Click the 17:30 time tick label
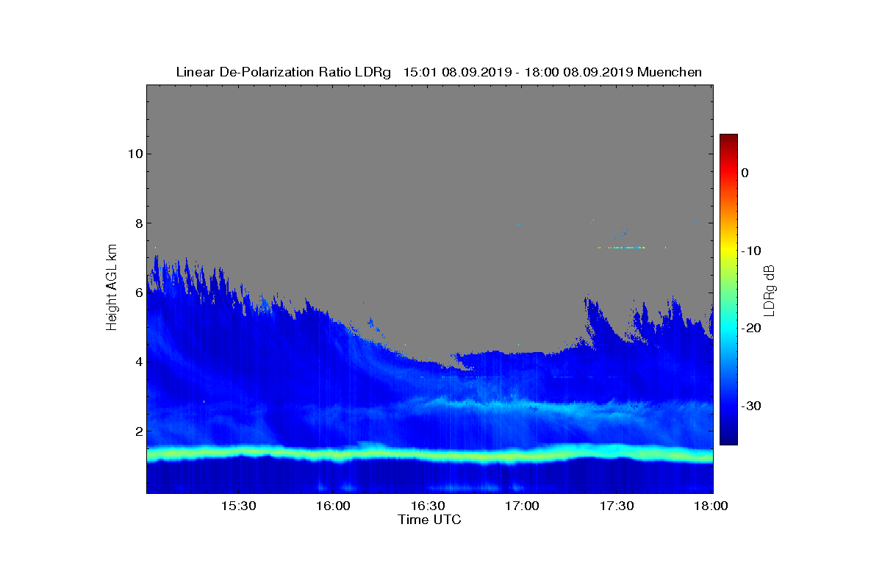The width and height of the screenshot is (882, 588). pos(617,506)
